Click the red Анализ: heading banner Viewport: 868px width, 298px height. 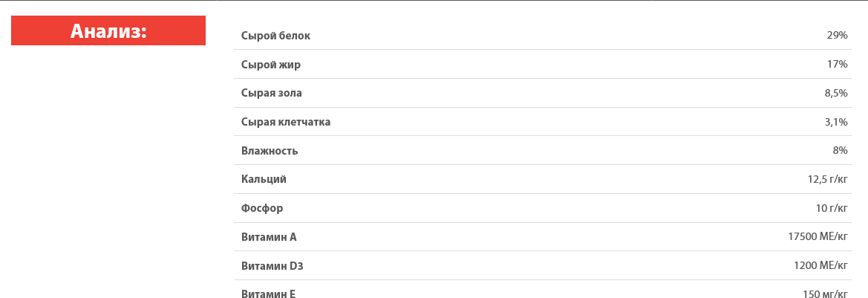[x=108, y=30]
